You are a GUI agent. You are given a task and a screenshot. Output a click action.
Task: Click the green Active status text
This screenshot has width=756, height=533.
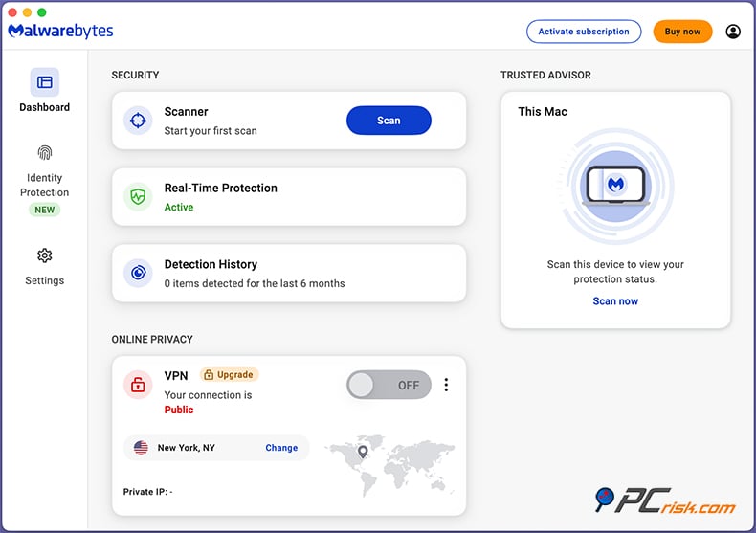[x=179, y=208]
